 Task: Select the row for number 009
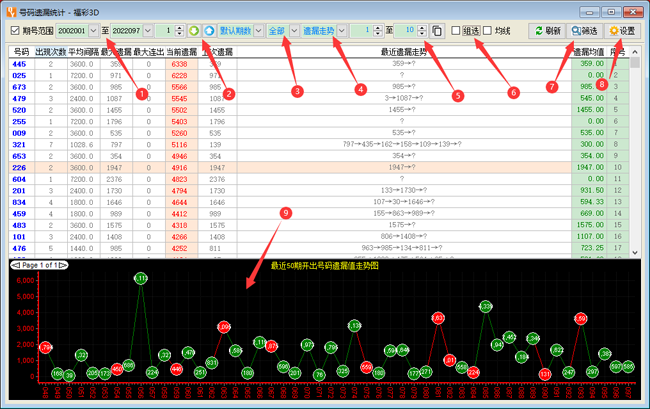point(319,133)
